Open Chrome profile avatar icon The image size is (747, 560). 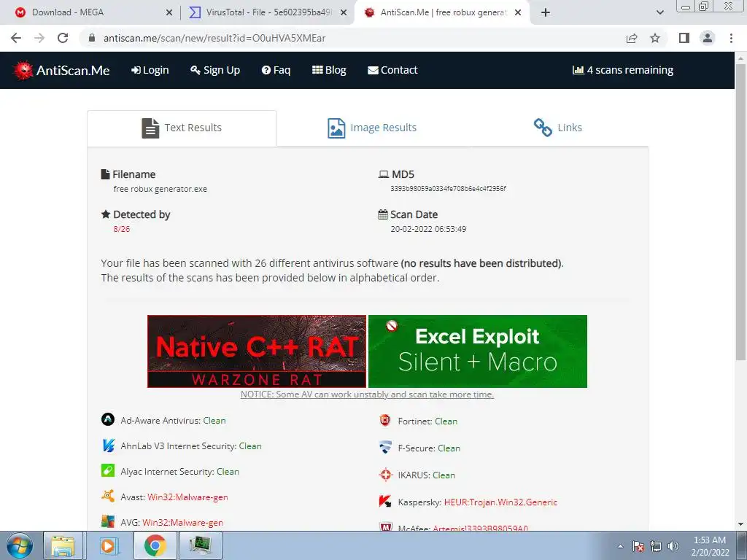click(708, 38)
